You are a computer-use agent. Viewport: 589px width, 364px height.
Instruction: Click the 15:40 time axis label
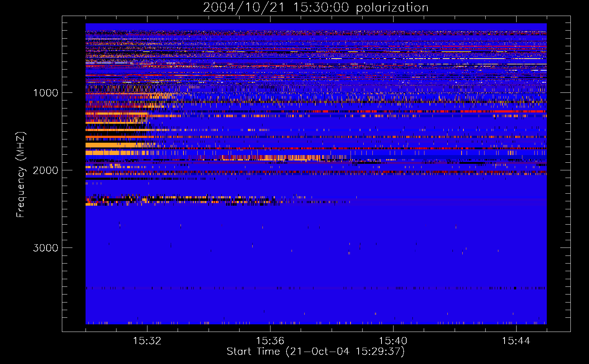click(393, 341)
